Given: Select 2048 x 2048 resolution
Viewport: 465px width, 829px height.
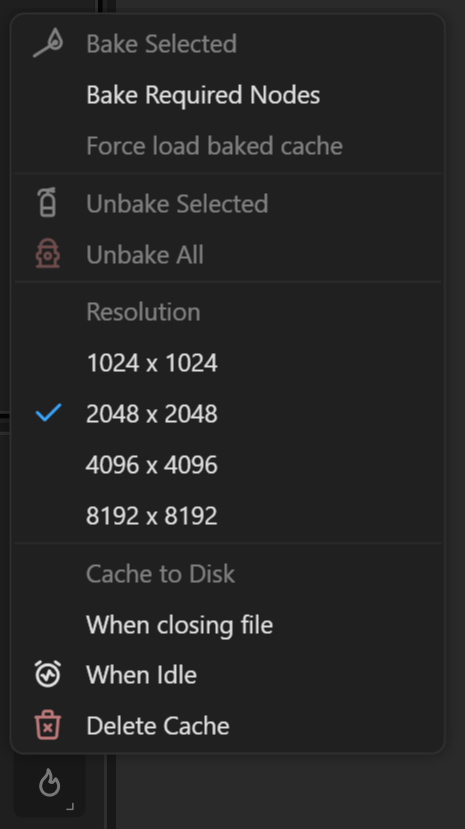Looking at the screenshot, I should (x=227, y=413).
